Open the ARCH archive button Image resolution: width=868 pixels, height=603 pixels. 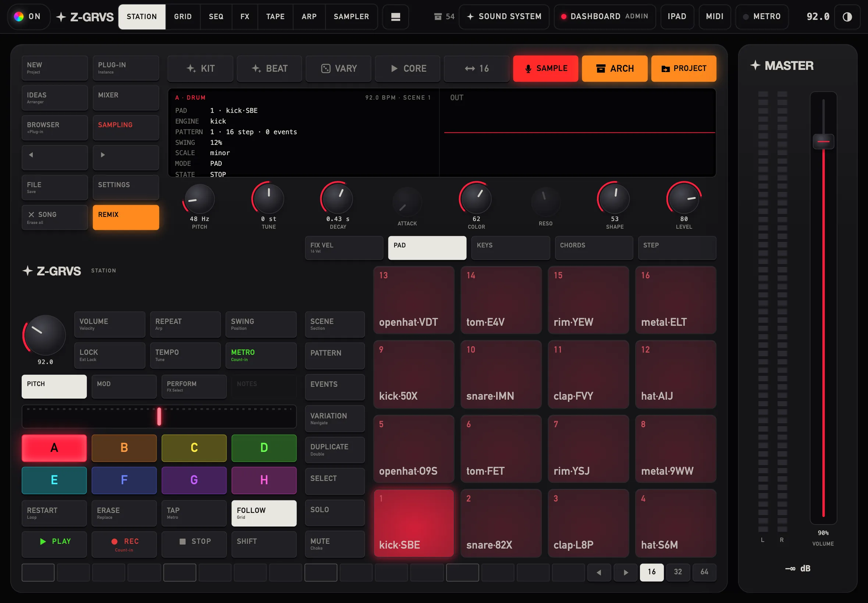(615, 68)
